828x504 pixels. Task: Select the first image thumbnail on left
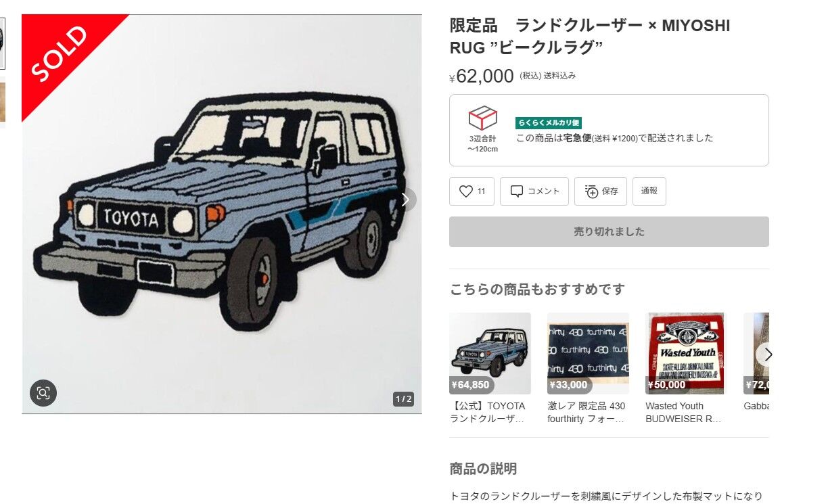tap(2, 44)
